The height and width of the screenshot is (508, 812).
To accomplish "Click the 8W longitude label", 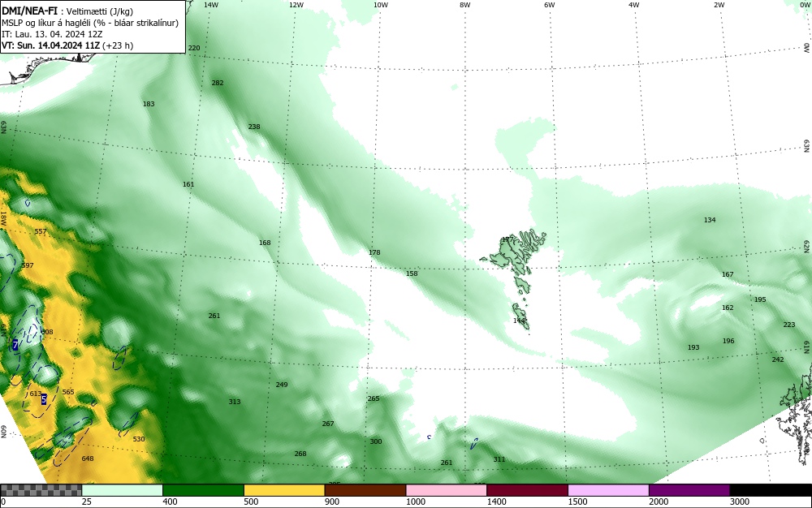I will pos(465,5).
